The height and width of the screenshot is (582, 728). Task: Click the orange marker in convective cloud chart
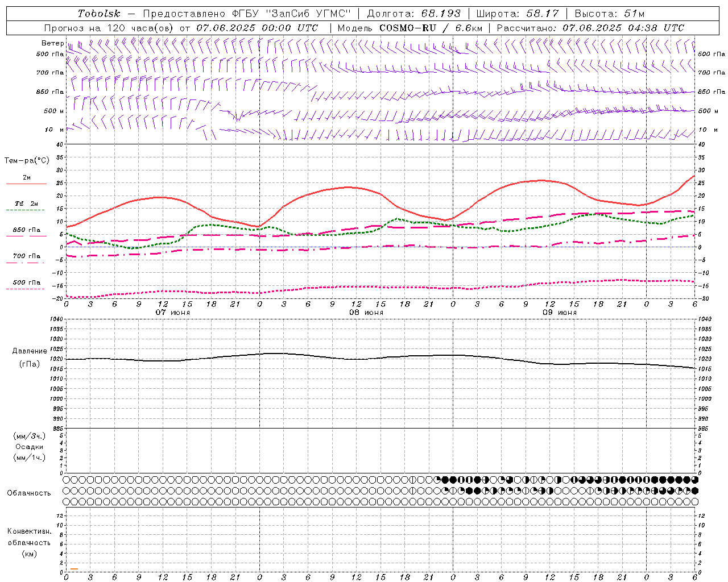click(x=74, y=569)
